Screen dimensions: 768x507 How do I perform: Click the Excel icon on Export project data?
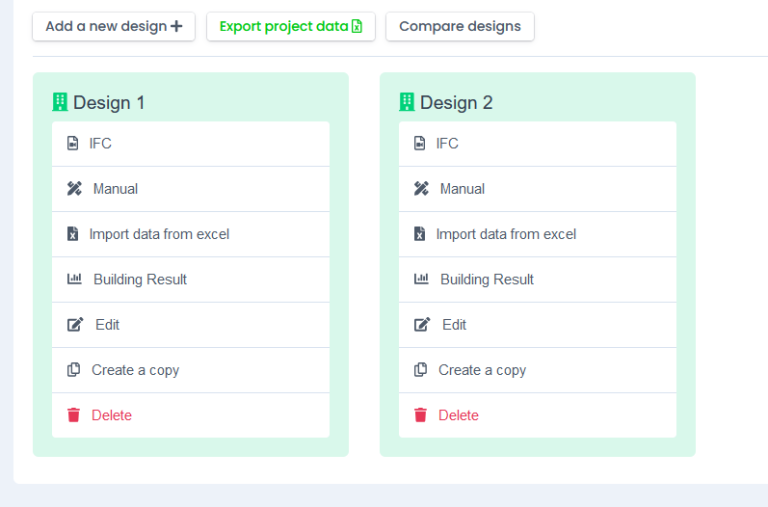coord(357,26)
